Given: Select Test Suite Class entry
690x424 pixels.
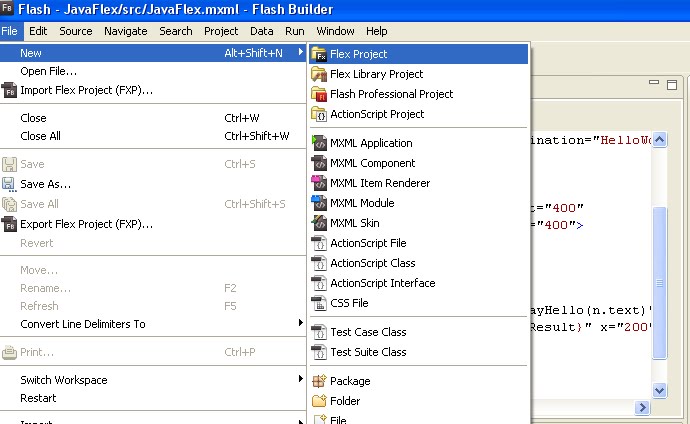Looking at the screenshot, I should [418, 352].
